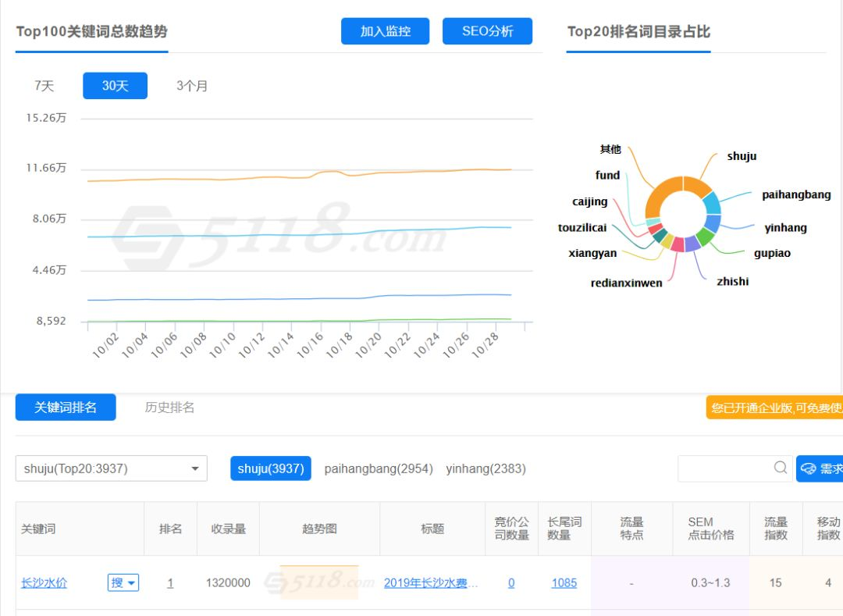Click the 需求 button icon
843x616 pixels.
809,468
